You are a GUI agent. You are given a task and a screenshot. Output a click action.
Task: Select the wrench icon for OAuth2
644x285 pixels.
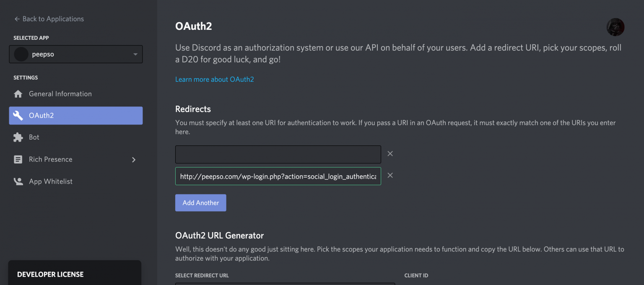(18, 115)
